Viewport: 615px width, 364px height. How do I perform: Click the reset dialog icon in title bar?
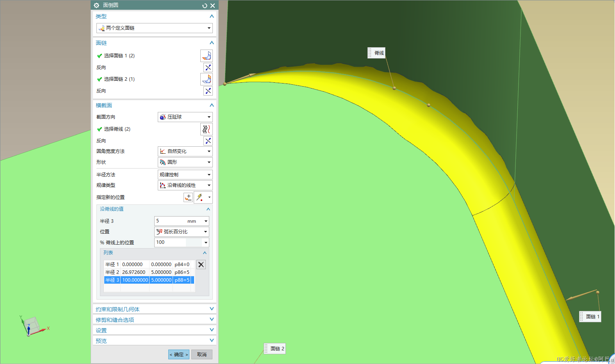[x=205, y=5]
